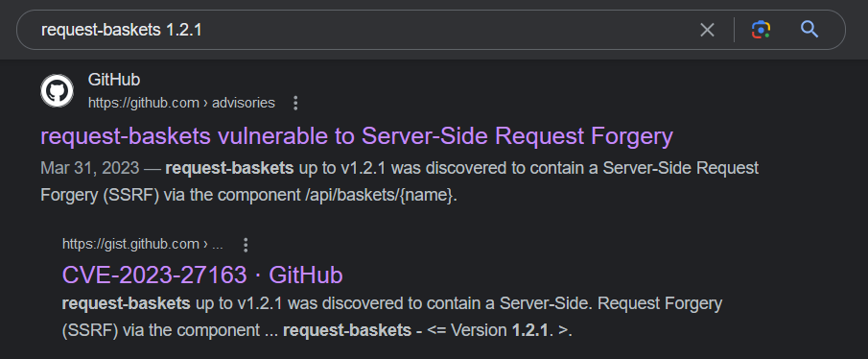Open Google Lens search by image
This screenshot has height=359, width=868.
pos(762,30)
